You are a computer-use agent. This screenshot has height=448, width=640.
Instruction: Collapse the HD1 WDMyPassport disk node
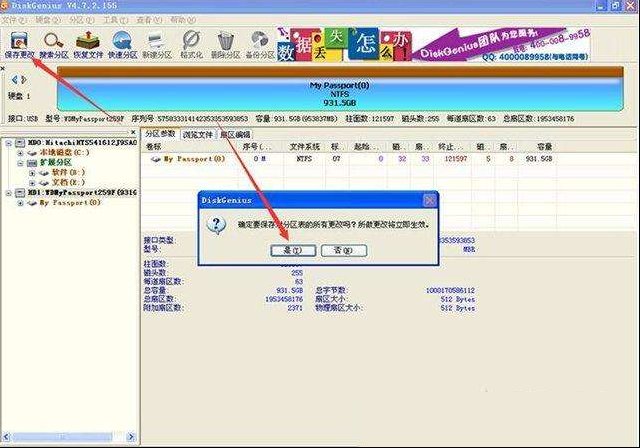tap(9, 193)
